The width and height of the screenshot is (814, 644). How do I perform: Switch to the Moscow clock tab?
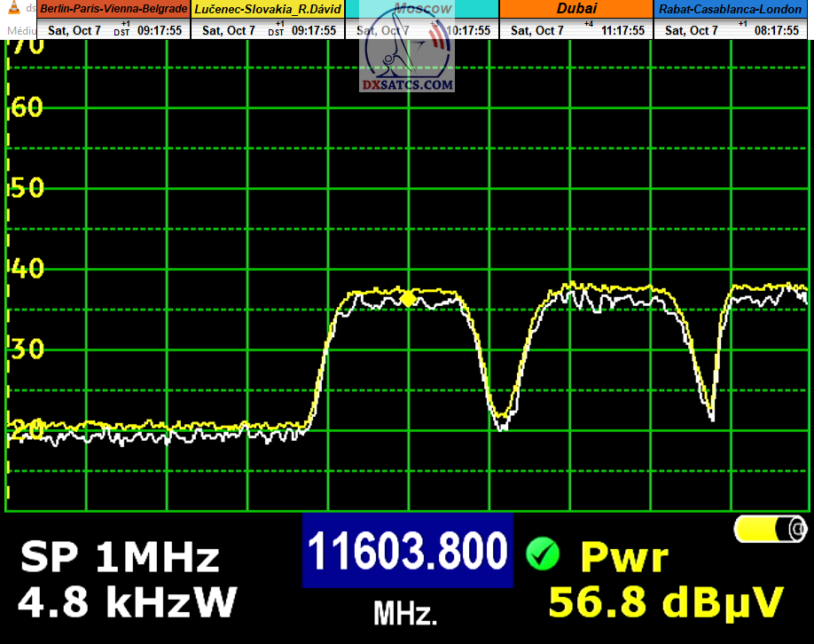click(422, 9)
